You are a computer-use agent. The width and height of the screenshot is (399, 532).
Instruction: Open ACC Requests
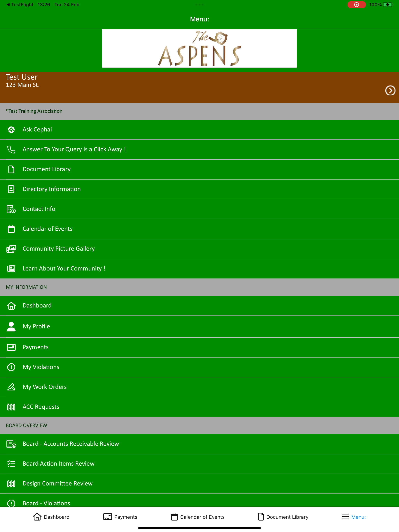coord(199,407)
